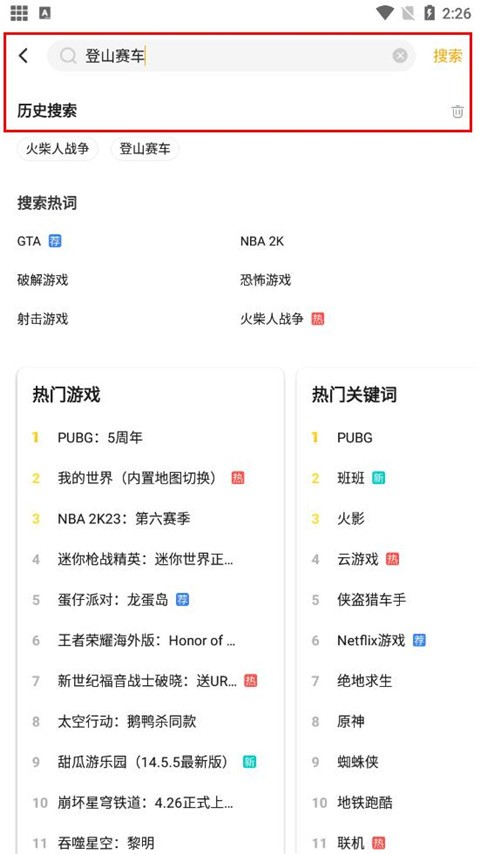Open 蛋仔派对：龙蛋岛 game entry
Image resolution: width=480 pixels, height=854 pixels.
[x=113, y=600]
